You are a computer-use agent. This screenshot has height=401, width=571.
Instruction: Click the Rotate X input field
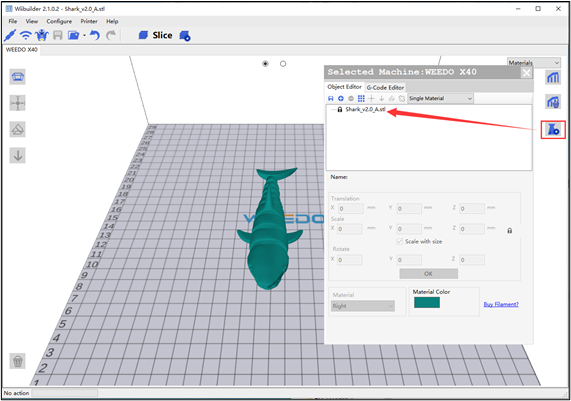[350, 260]
